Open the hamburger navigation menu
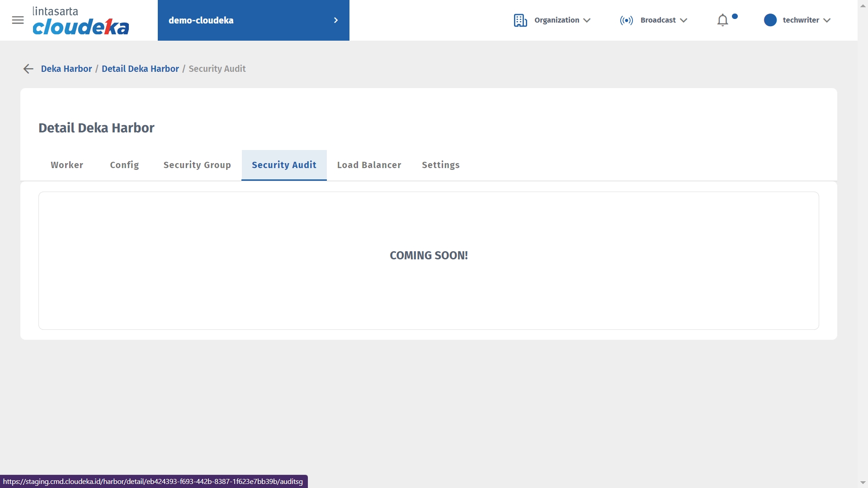 click(x=18, y=20)
